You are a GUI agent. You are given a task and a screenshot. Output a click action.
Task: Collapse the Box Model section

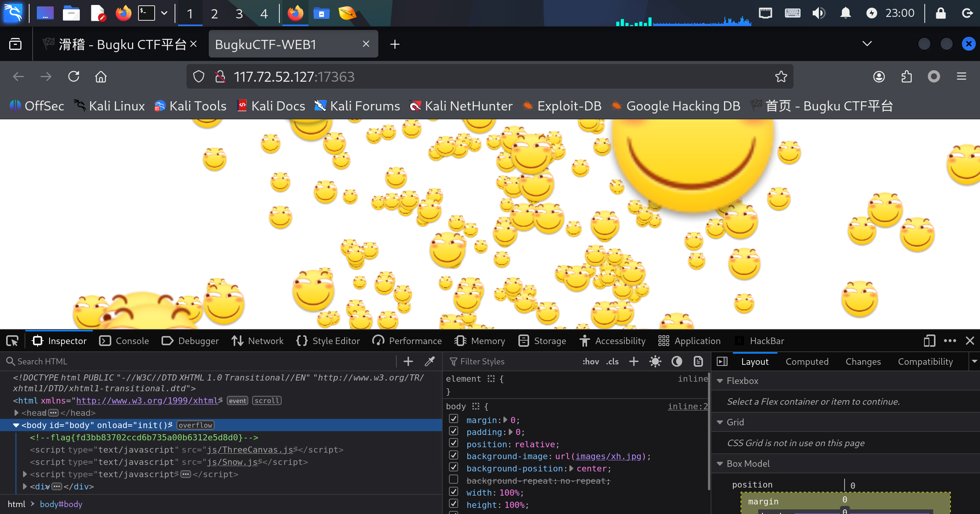click(720, 464)
